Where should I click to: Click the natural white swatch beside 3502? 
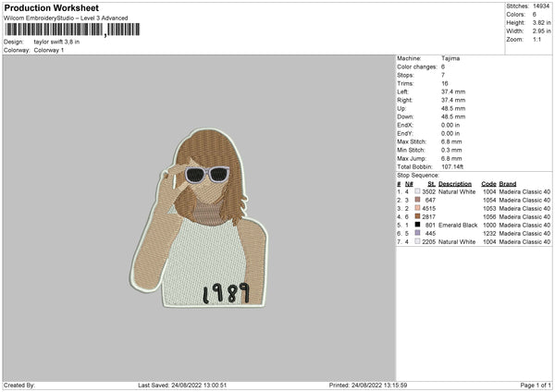pos(418,191)
